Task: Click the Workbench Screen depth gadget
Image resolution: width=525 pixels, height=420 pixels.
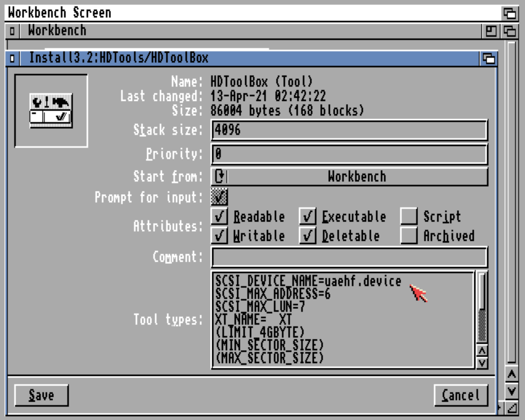Action: [x=510, y=13]
